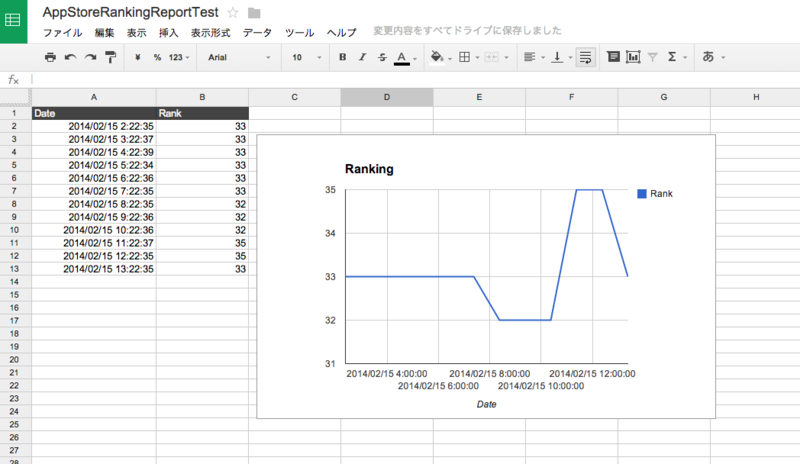This screenshot has width=800, height=464.
Task: Select column B header
Action: pyautogui.click(x=202, y=97)
